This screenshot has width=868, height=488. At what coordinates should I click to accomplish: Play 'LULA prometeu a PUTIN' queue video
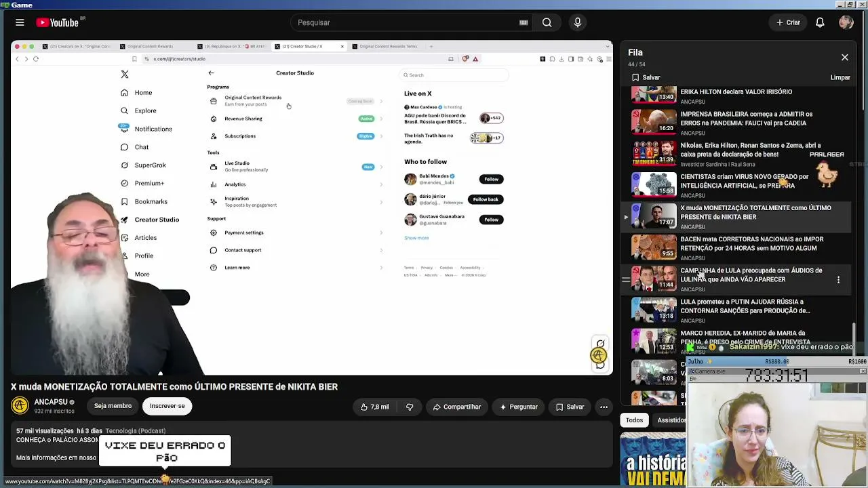[745, 306]
